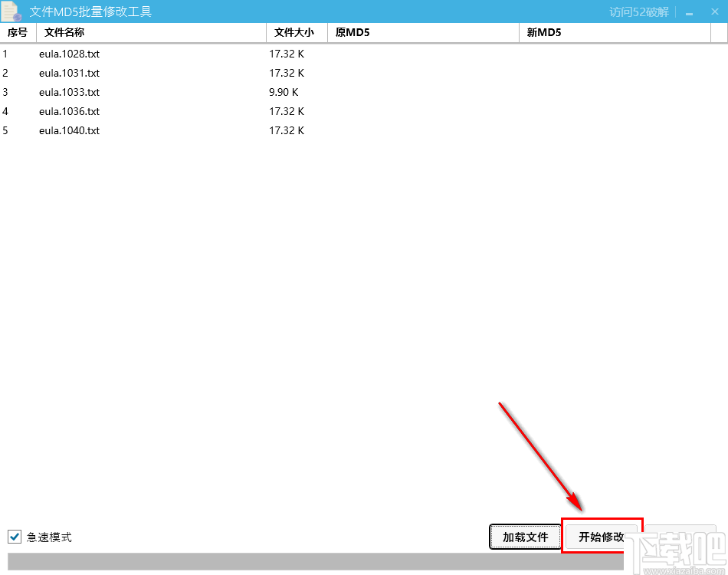Click the 新MD5 column header
The image size is (728, 575).
615,32
